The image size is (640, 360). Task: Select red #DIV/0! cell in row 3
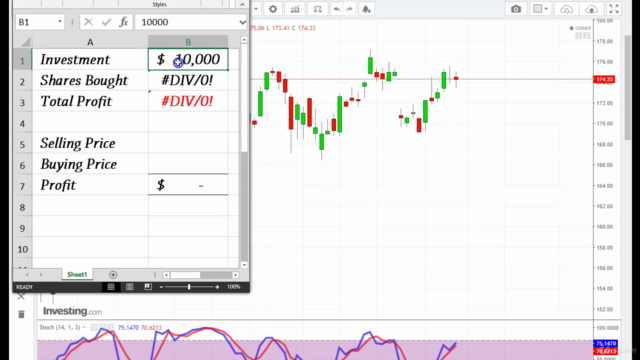pos(188,101)
